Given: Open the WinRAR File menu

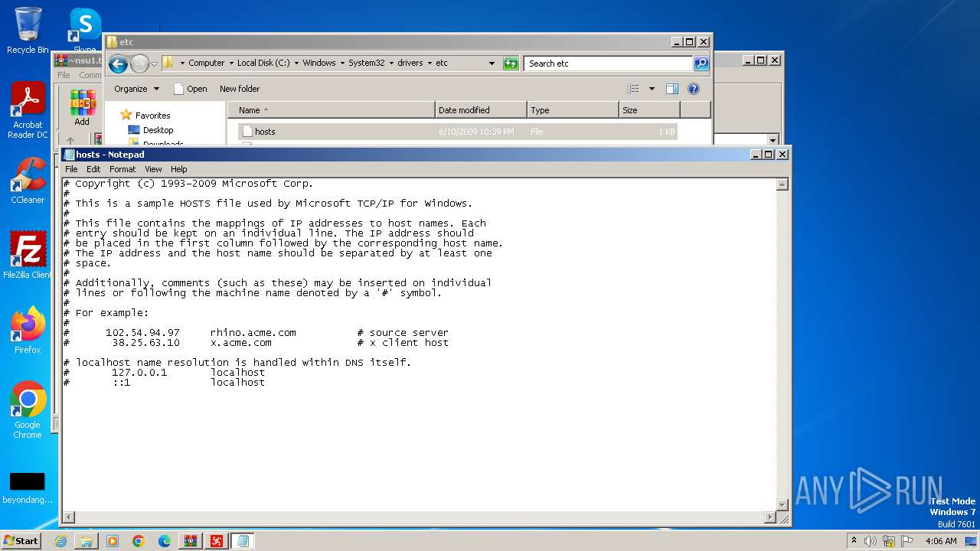Looking at the screenshot, I should pos(64,75).
